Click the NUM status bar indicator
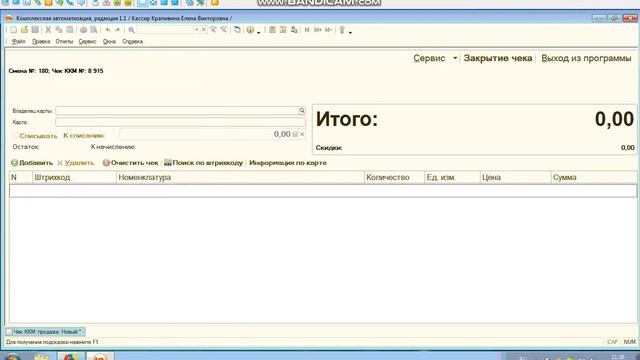This screenshot has height=360, width=640. (x=629, y=342)
